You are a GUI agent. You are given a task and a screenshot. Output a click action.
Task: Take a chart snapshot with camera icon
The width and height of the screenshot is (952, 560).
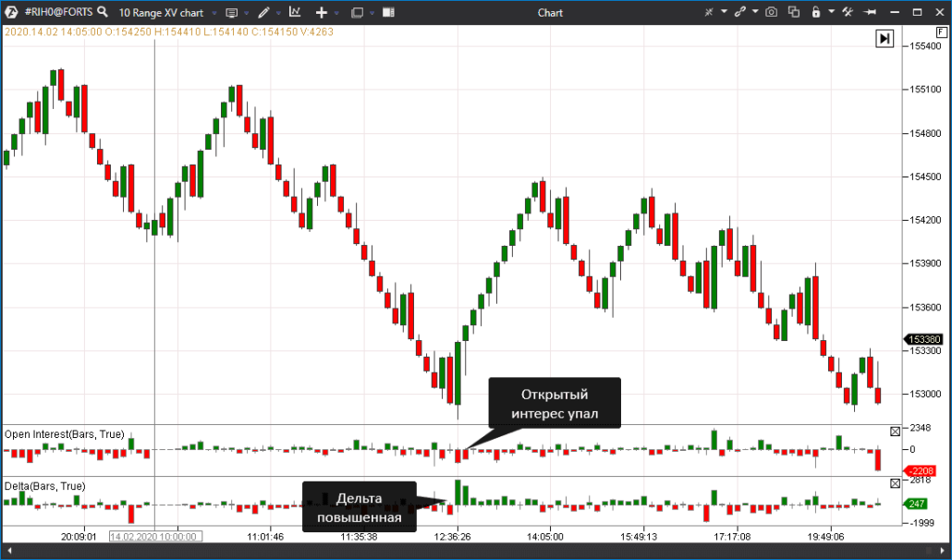pos(769,12)
